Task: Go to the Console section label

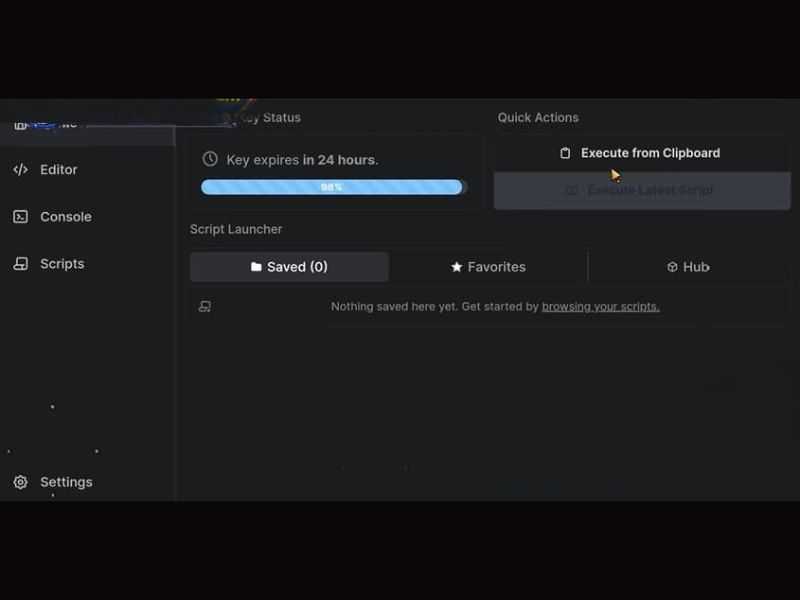Action: [x=65, y=217]
